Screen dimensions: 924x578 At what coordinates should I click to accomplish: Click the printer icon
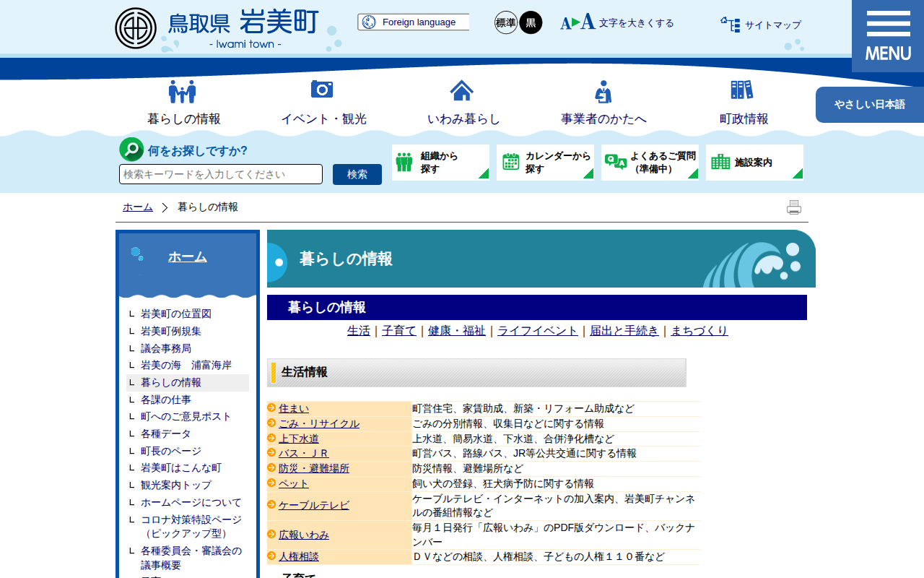[x=794, y=207]
